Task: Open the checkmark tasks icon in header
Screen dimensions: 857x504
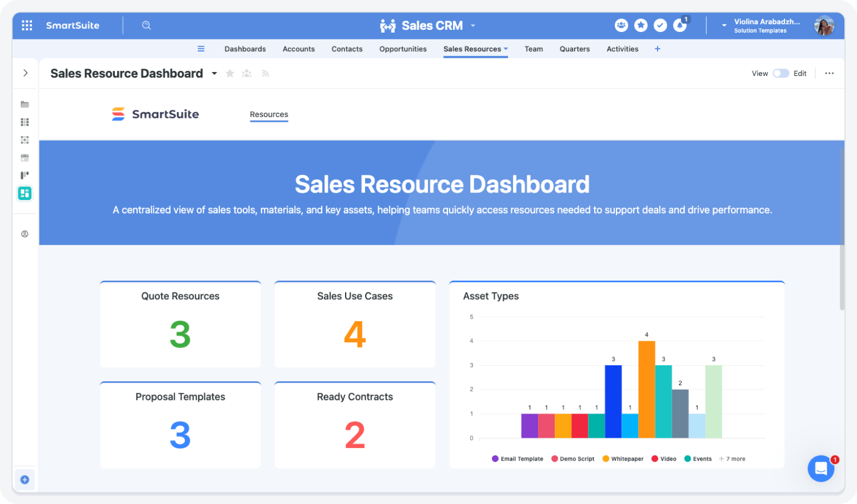Action: pos(660,25)
